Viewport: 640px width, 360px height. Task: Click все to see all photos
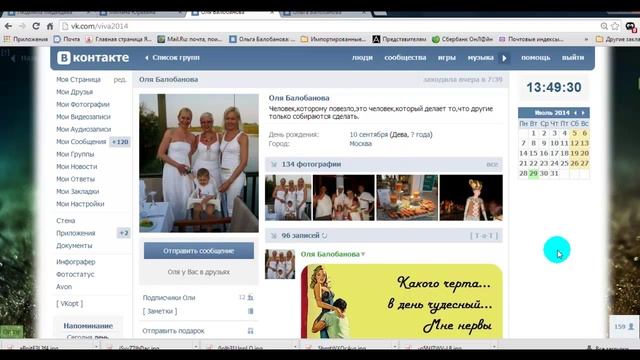(x=492, y=164)
